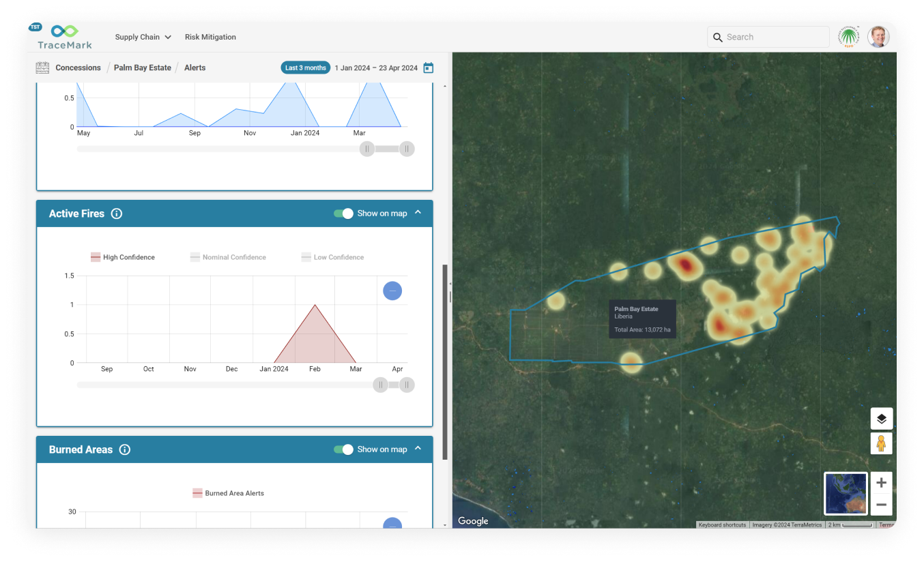Viewport: 924px width, 562px height.
Task: Toggle Burned Areas Show on map
Action: click(x=343, y=449)
